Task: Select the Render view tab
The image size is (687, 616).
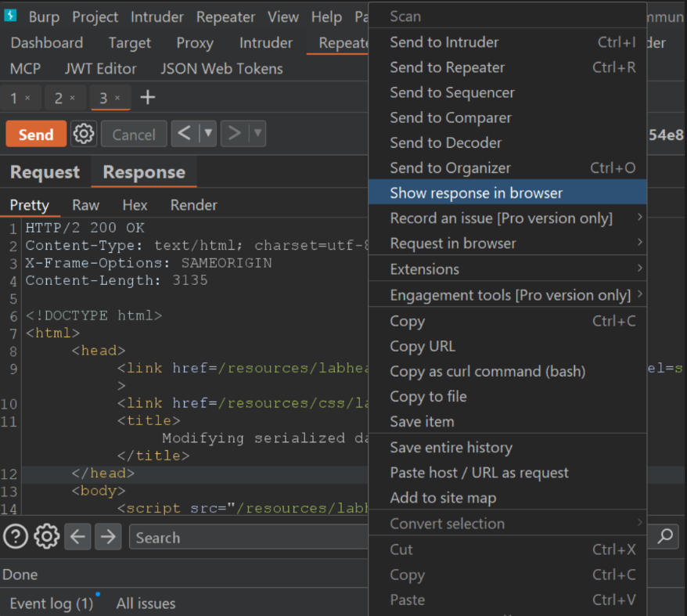Action: click(x=193, y=205)
